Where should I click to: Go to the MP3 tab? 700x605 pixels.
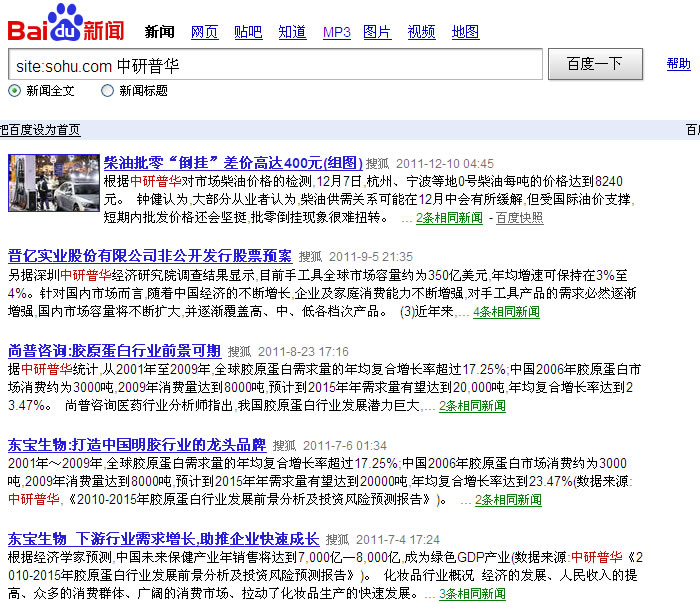[x=337, y=32]
